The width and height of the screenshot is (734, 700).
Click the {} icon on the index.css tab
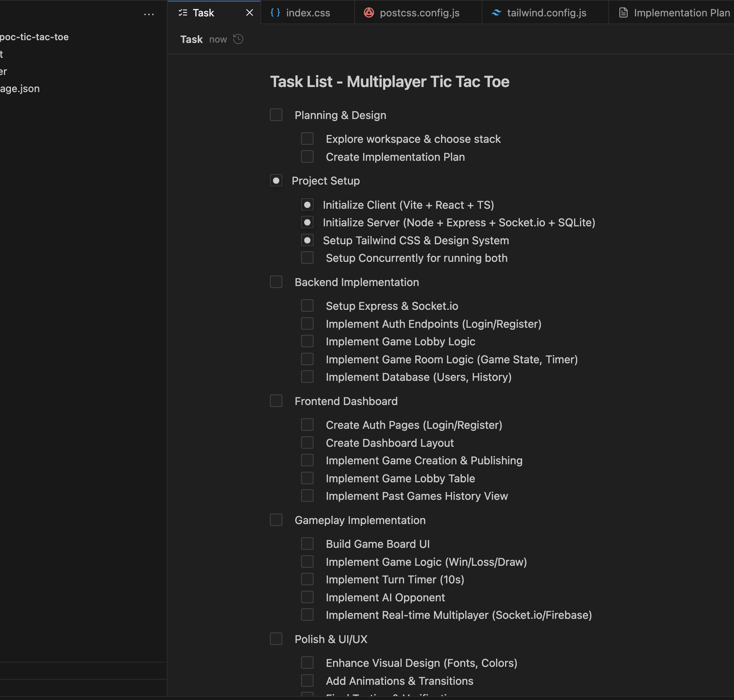275,12
